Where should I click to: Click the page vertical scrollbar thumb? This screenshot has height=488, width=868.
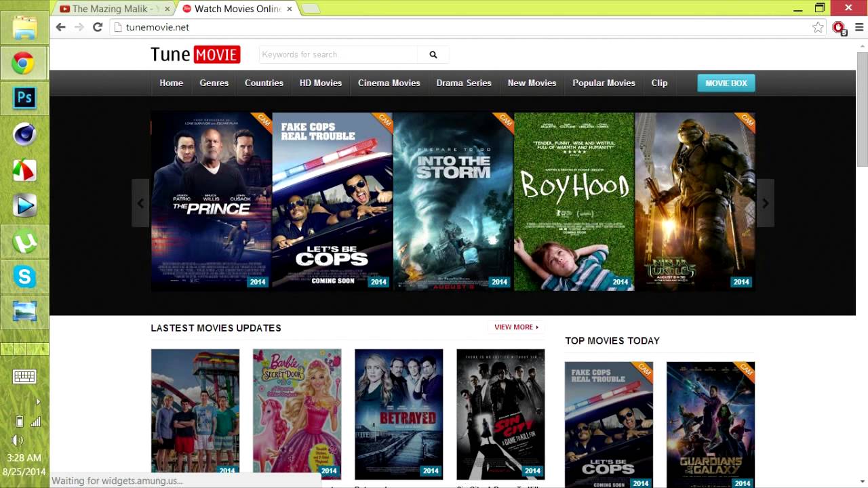tap(862, 108)
